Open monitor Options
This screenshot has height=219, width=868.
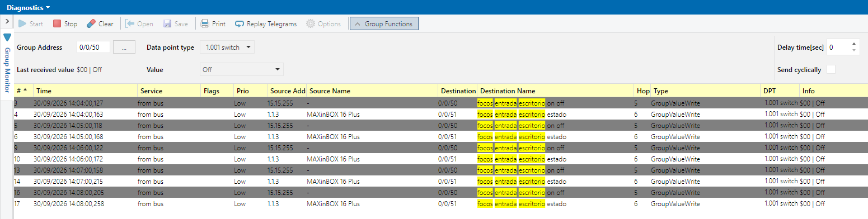click(323, 24)
